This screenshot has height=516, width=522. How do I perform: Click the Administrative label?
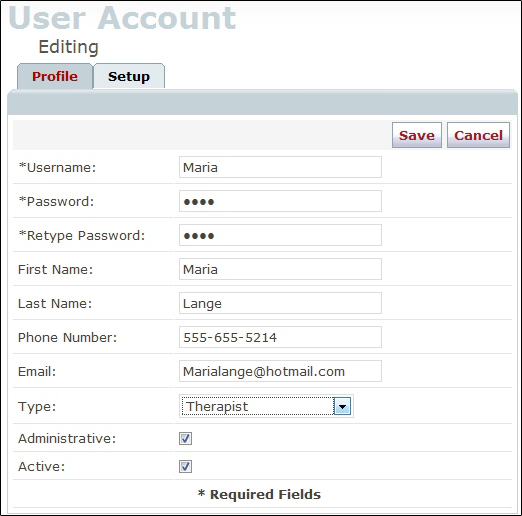click(x=67, y=438)
